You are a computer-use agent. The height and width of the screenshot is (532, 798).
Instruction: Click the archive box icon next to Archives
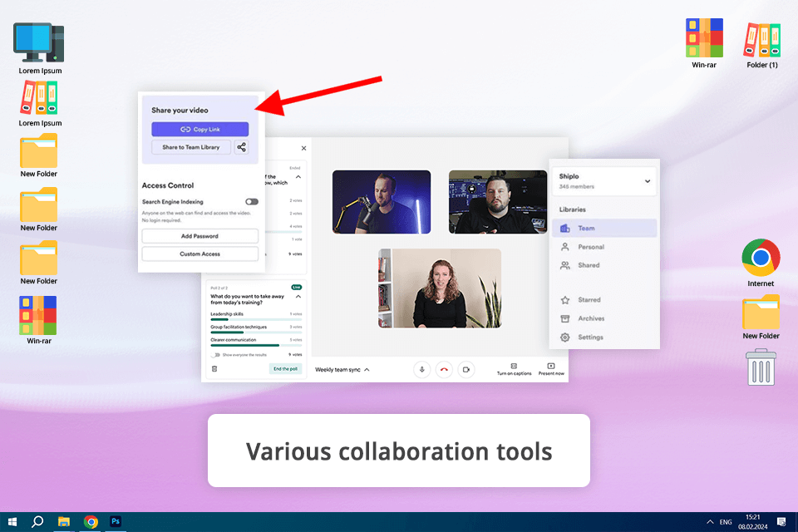point(565,318)
